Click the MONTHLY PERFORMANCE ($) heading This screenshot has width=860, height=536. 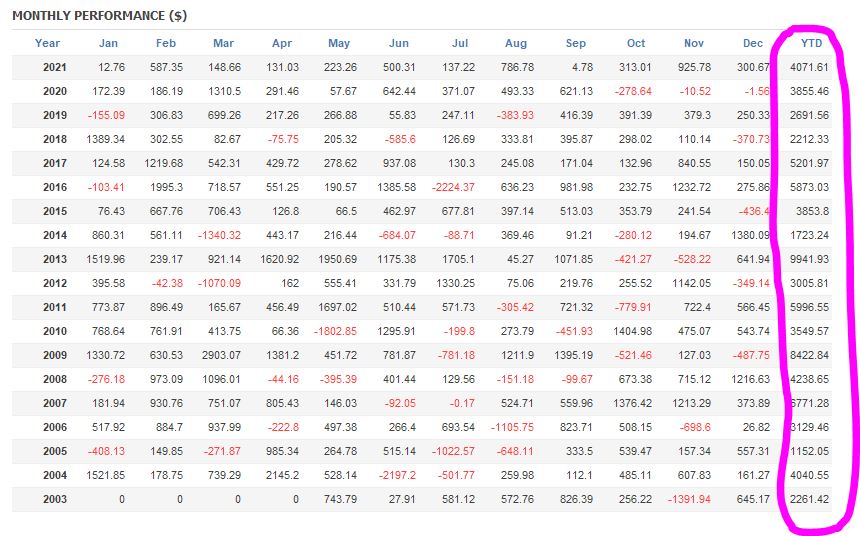(x=99, y=16)
